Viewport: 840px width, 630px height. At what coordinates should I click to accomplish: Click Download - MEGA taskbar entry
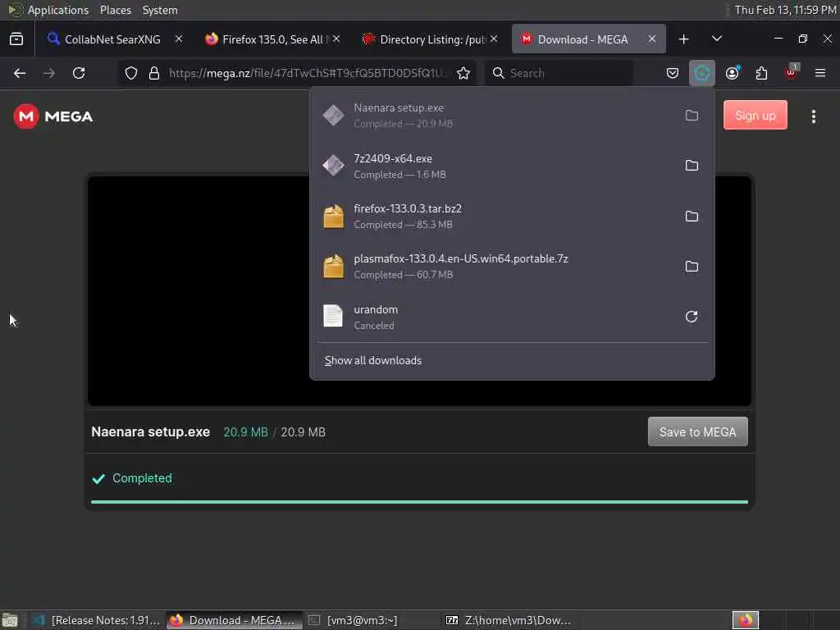click(x=234, y=620)
